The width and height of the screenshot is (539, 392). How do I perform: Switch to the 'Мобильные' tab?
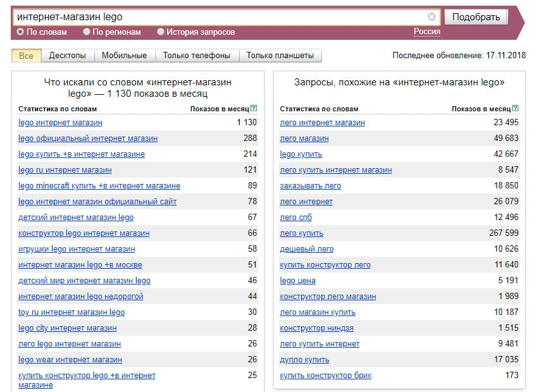(x=124, y=56)
